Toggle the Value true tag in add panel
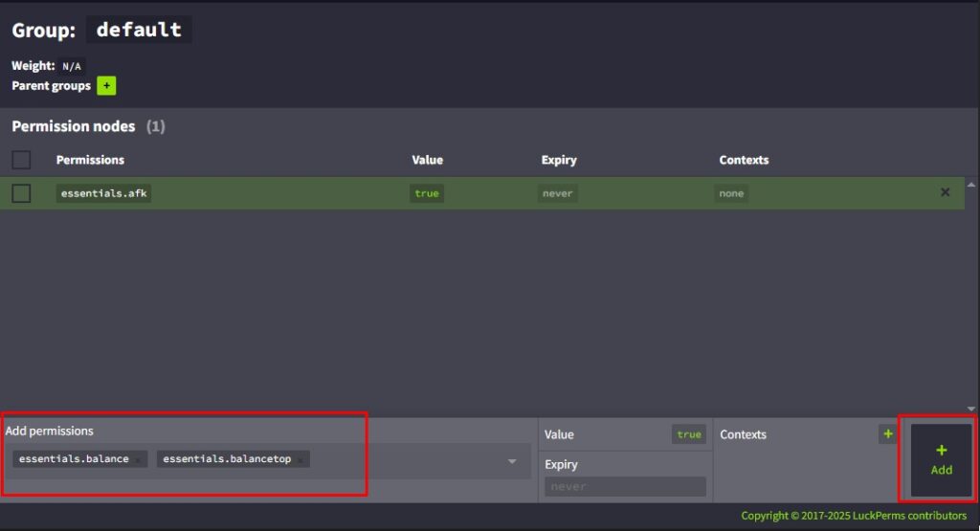 (x=688, y=434)
